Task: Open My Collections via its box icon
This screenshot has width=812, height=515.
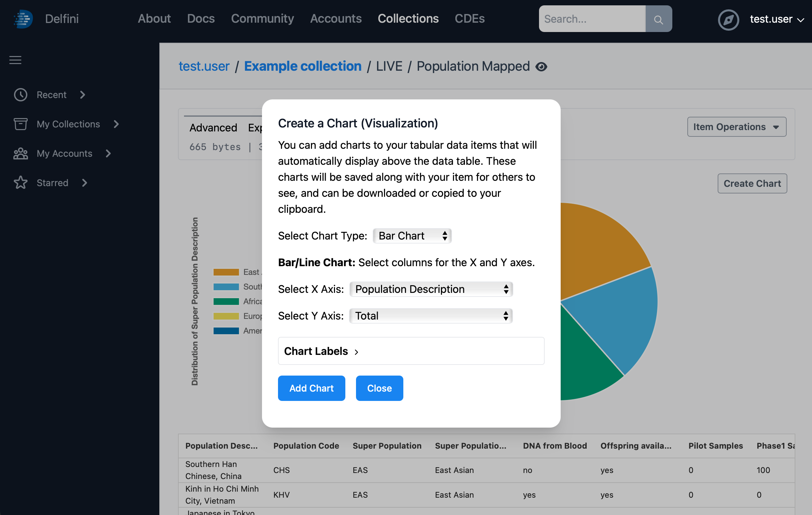Action: 21,124
